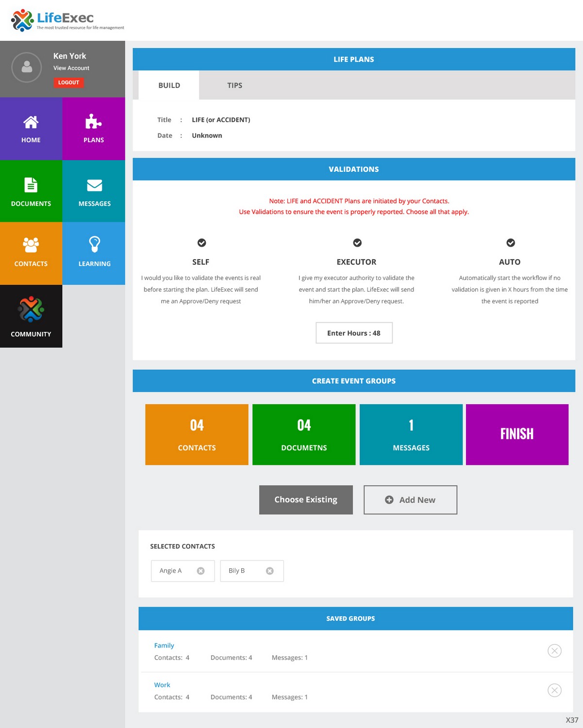Image resolution: width=583 pixels, height=728 pixels.
Task: Open the Learning lightbulb tile
Action: point(94,253)
